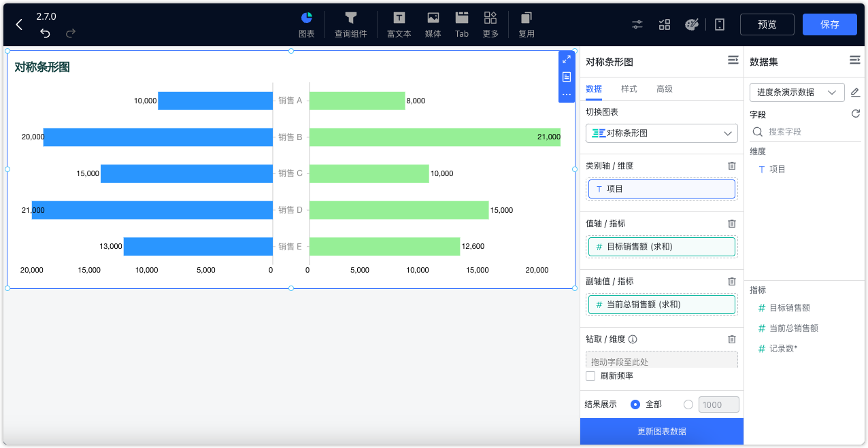Image resolution: width=868 pixels, height=448 pixels.
Task: Delete the 钻取/维度 field with trash icon
Action: pyautogui.click(x=732, y=339)
